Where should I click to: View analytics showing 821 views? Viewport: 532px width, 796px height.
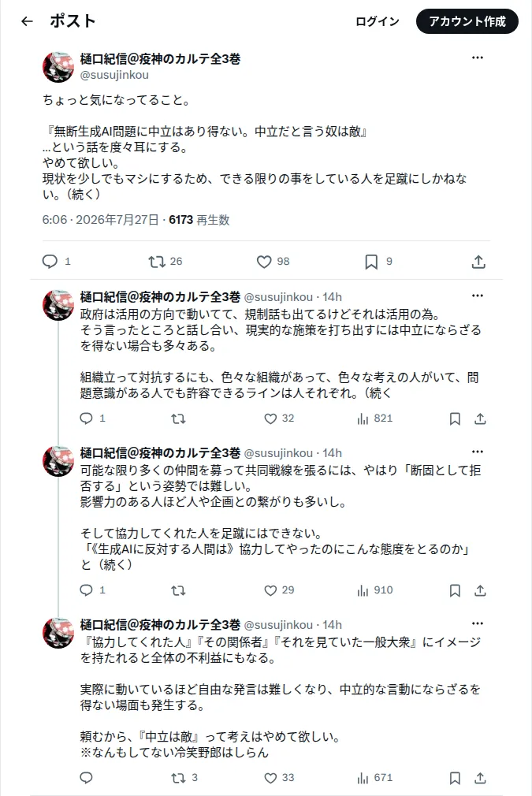pos(375,418)
